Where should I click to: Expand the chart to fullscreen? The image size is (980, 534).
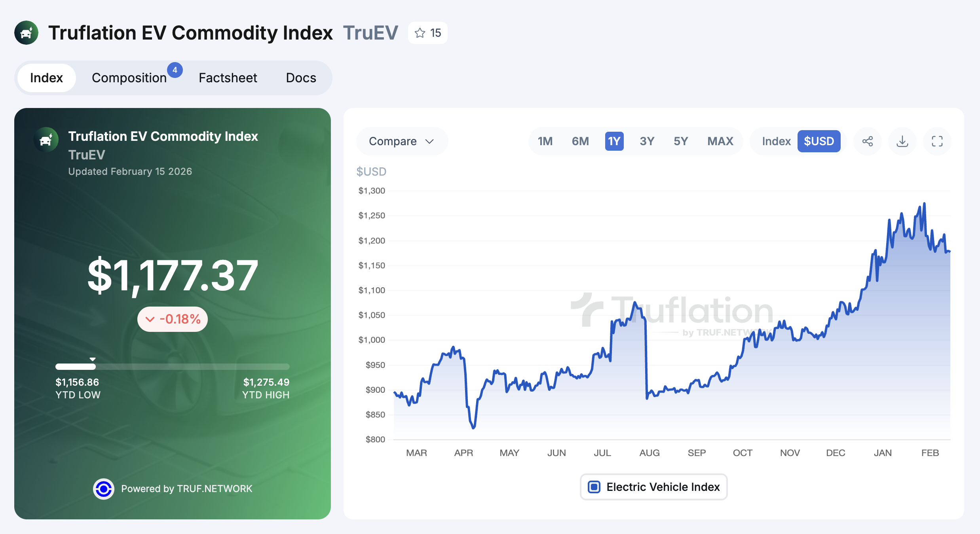coord(937,141)
